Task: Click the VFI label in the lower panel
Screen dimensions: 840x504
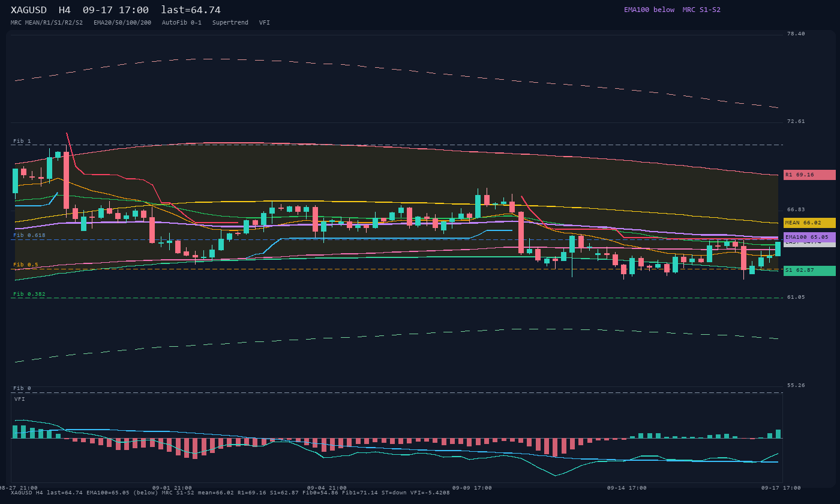Action: coord(20,399)
